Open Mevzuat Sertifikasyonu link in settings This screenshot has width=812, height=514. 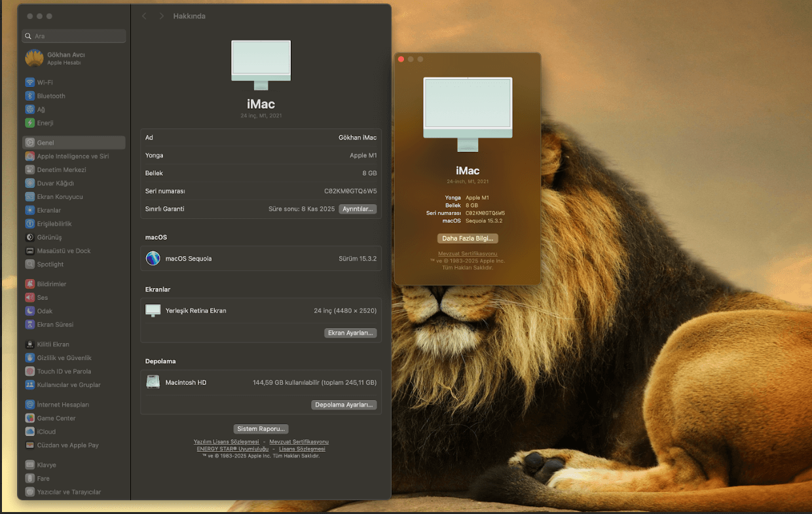pos(299,442)
